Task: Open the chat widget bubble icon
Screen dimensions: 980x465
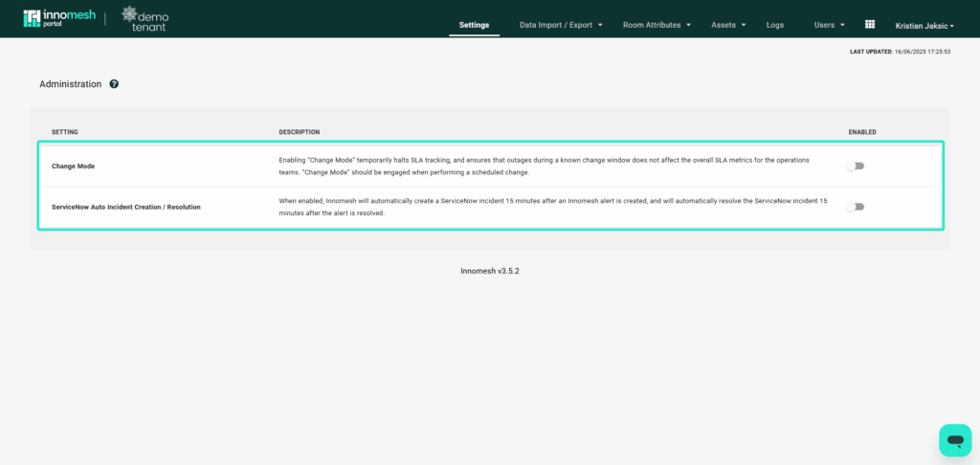Action: click(x=955, y=441)
